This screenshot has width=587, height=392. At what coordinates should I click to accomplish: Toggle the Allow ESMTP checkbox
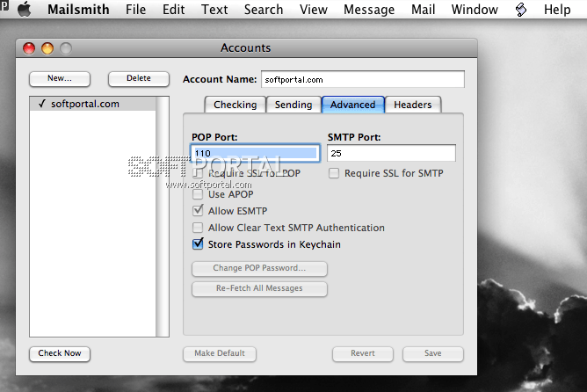tap(198, 211)
